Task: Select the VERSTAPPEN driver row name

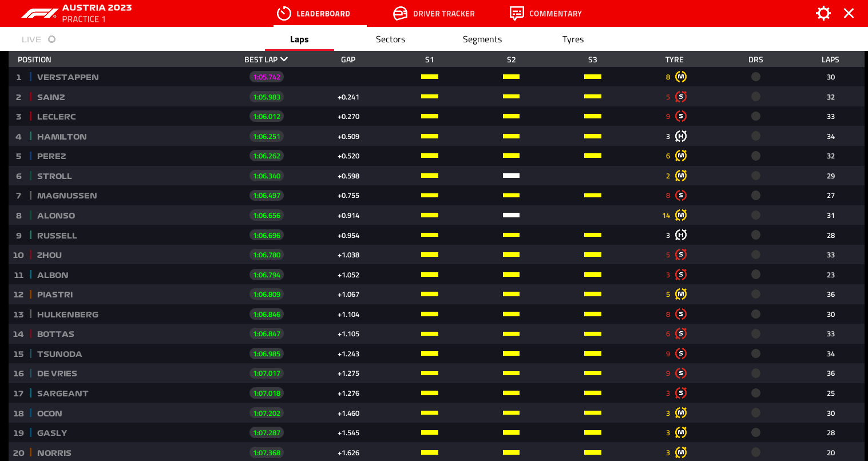Action: [68, 77]
